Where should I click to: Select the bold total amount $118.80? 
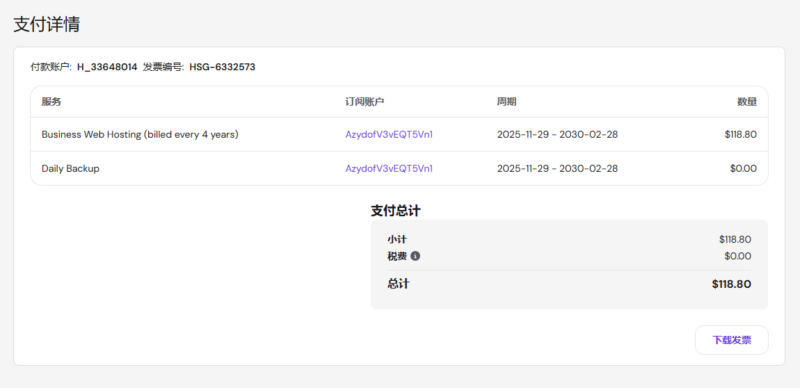point(732,284)
